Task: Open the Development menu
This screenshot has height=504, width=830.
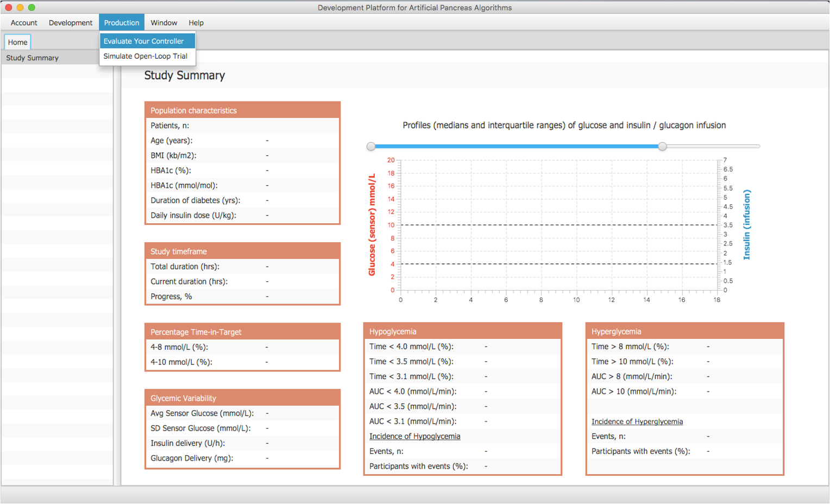Action: pos(71,23)
